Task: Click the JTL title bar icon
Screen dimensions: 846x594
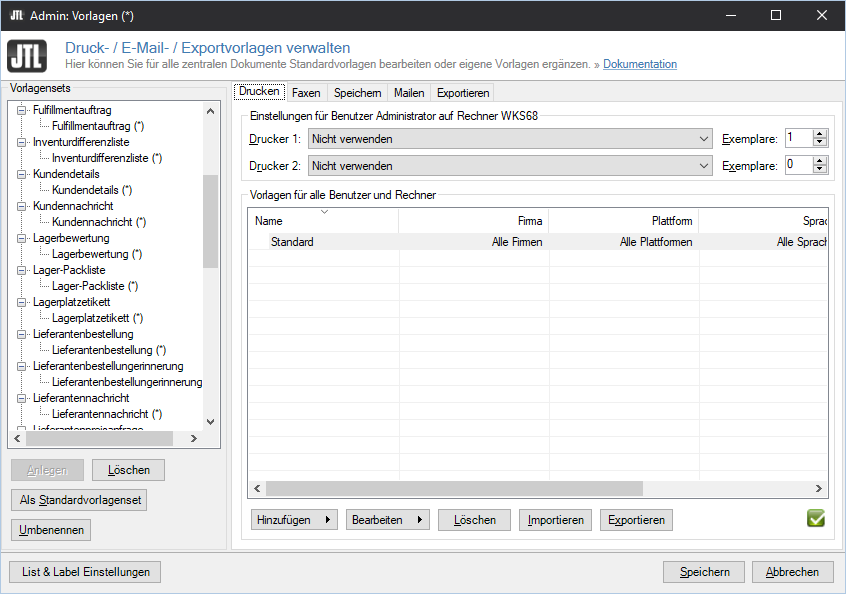Action: point(17,15)
